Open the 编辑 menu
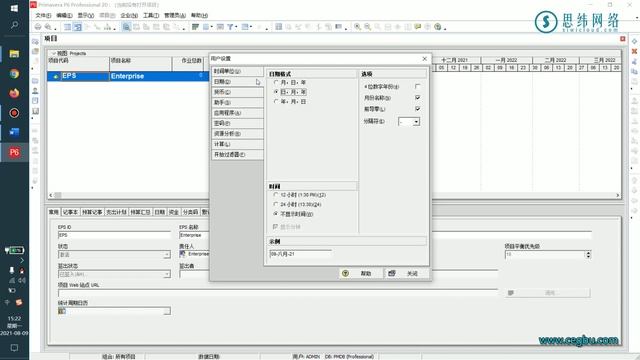The image size is (640, 360). [64, 16]
